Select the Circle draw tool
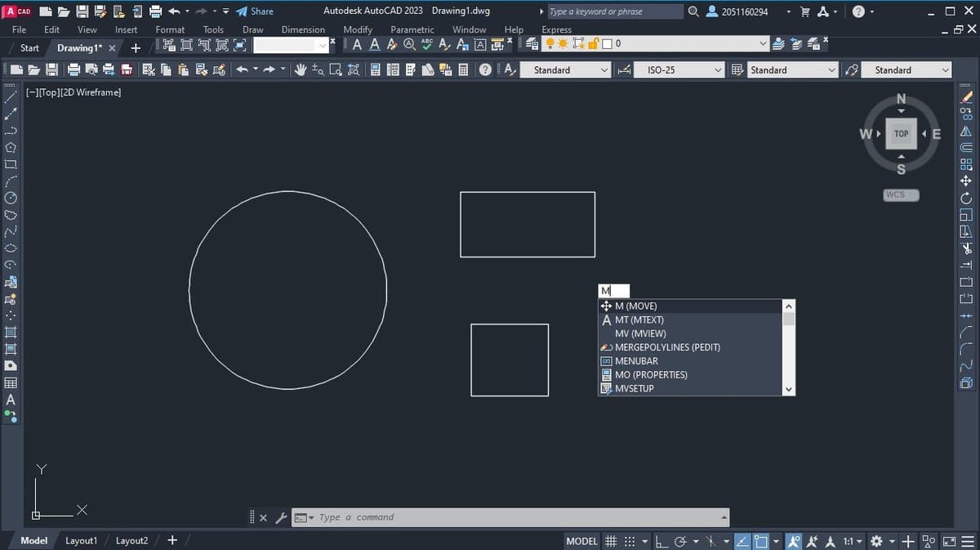Screen dimensions: 980x550 [x=11, y=197]
